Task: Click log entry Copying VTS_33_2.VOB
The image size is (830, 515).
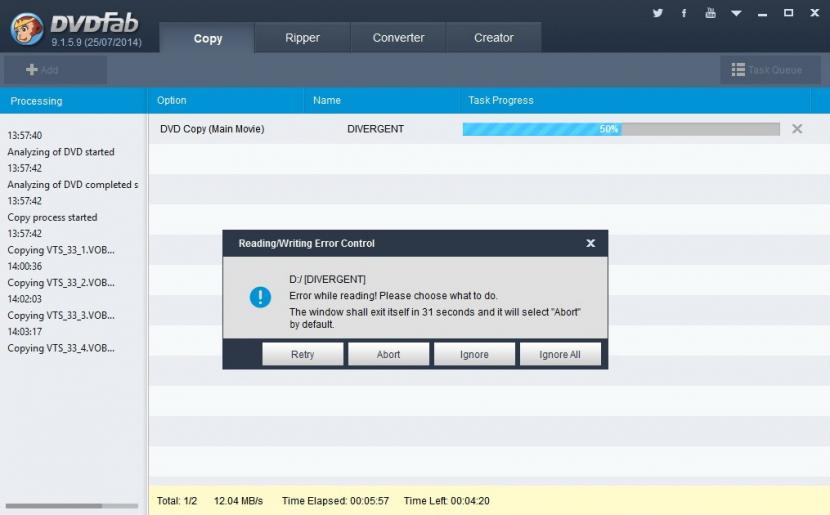Action: tap(61, 283)
